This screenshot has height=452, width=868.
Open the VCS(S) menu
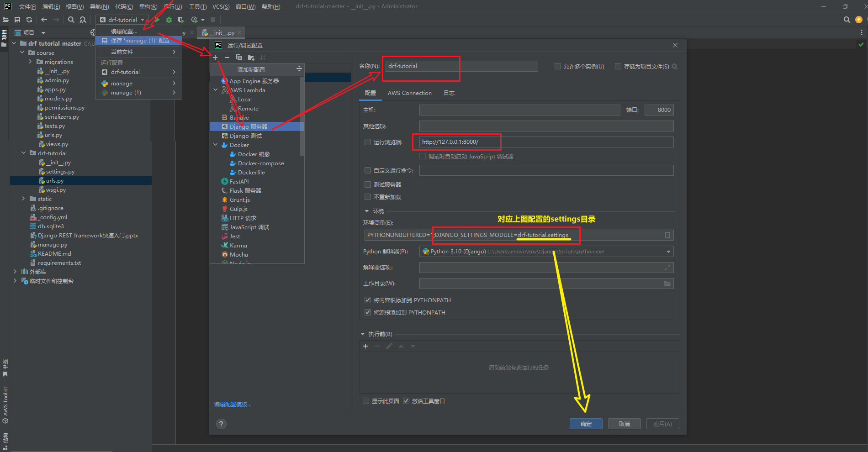click(x=221, y=6)
